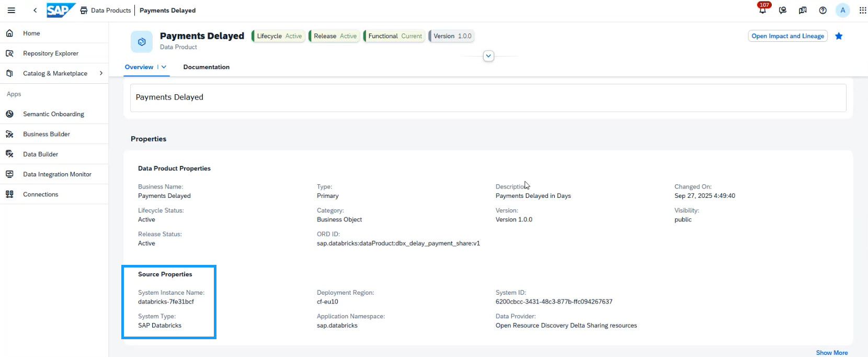Switch to the Documentation tab
The height and width of the screenshot is (357, 868).
click(x=206, y=67)
